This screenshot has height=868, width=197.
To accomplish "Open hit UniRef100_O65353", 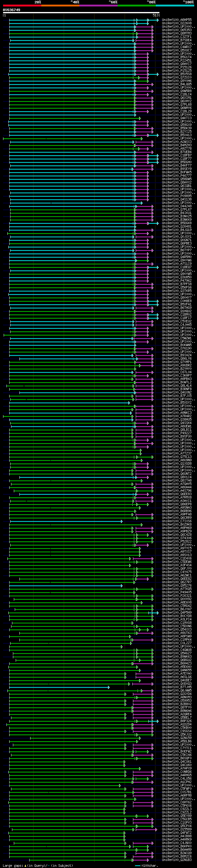I will [177, 30].
